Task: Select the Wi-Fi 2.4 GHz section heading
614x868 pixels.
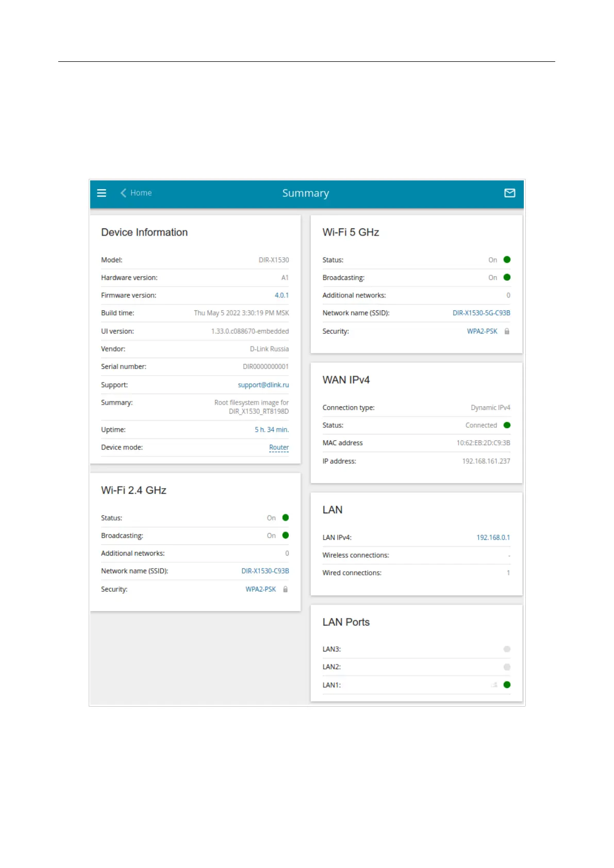Action: 134,490
